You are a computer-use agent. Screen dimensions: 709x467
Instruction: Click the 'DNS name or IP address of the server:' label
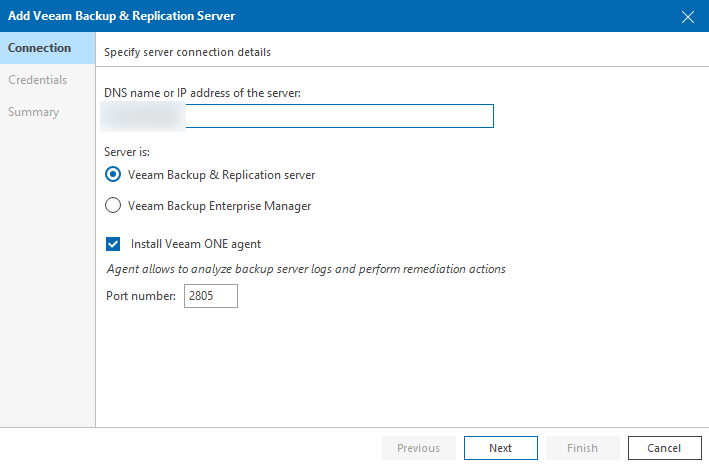pos(202,93)
